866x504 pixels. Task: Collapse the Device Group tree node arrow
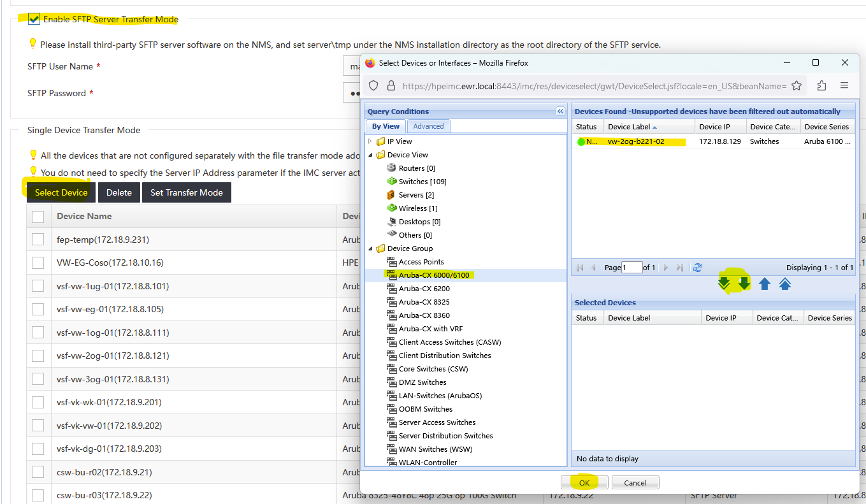click(370, 248)
